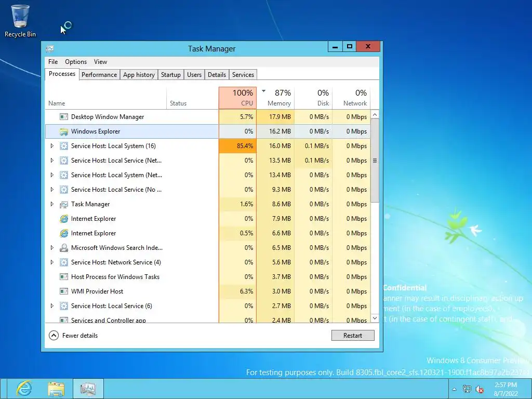
Task: Click the 17.9 MB memory cell
Action: (x=275, y=117)
